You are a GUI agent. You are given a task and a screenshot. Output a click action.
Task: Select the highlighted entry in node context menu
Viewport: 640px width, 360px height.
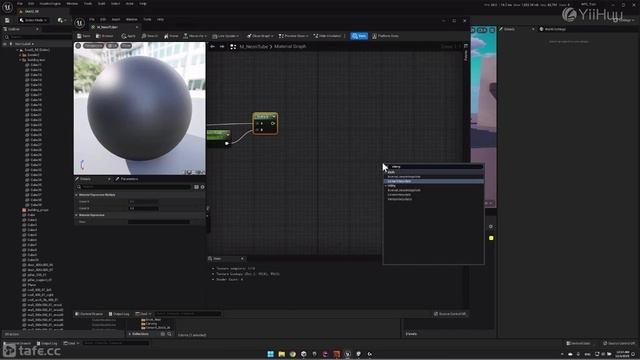[x=433, y=181]
